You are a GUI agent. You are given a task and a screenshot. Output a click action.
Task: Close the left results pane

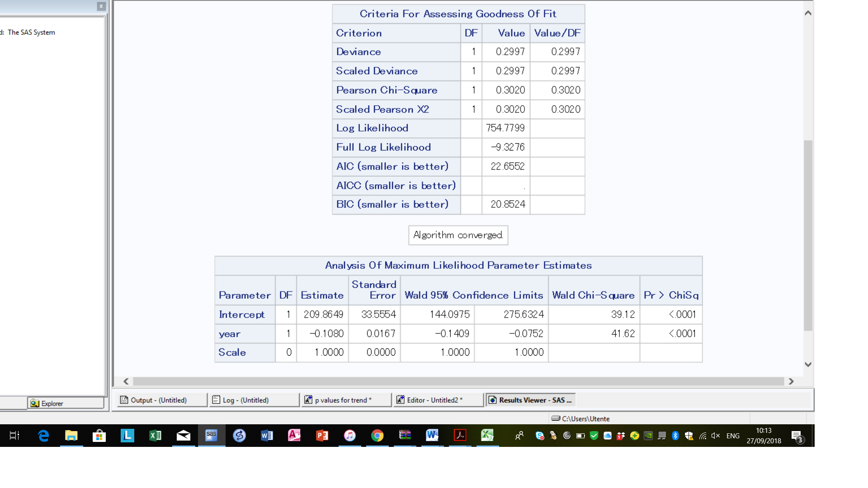click(101, 6)
